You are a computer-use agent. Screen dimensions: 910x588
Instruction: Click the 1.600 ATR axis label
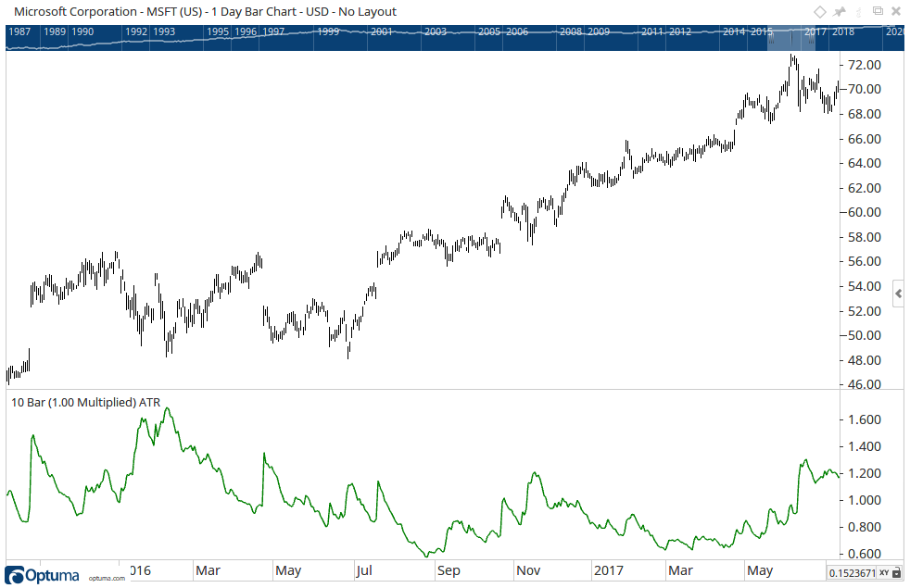click(865, 419)
